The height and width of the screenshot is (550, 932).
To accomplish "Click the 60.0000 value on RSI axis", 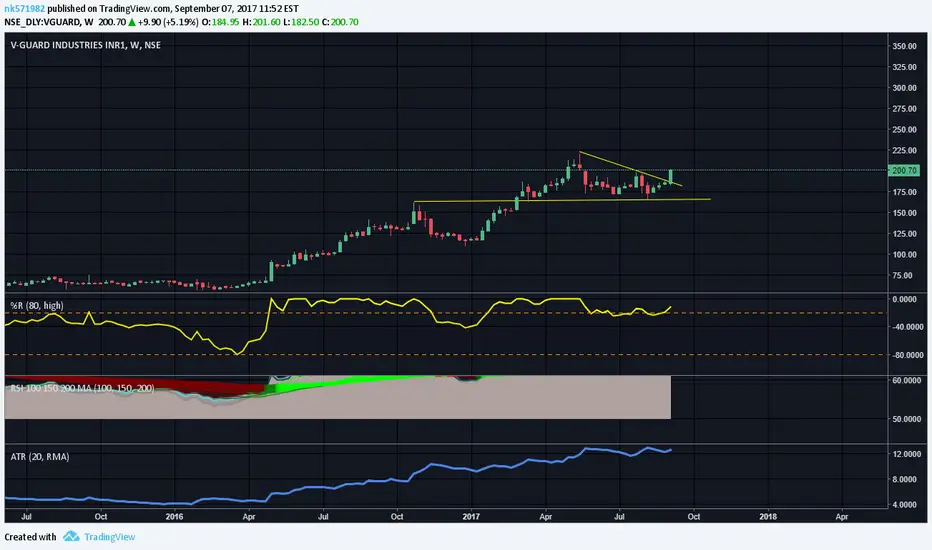I will pos(907,380).
